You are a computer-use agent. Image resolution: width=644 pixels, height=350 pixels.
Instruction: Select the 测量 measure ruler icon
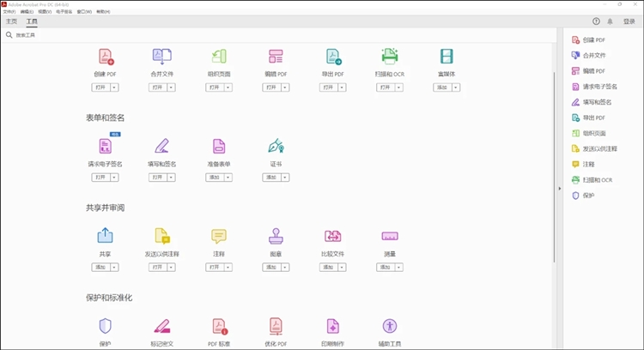point(390,236)
